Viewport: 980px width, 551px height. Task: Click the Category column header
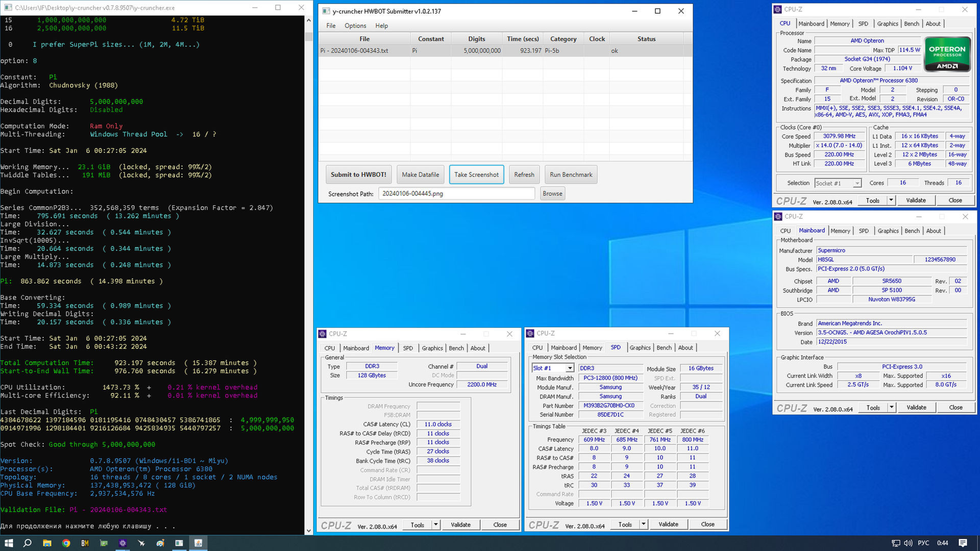[563, 39]
